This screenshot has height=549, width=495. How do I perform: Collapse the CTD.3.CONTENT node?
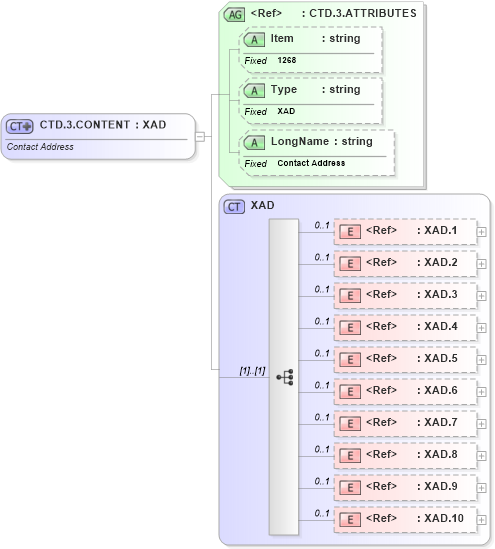click(x=200, y=136)
